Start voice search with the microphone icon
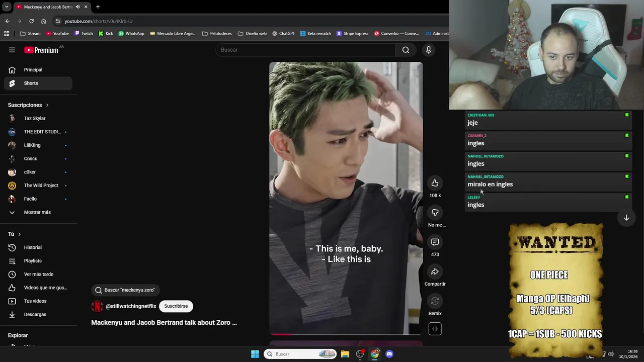 click(429, 50)
